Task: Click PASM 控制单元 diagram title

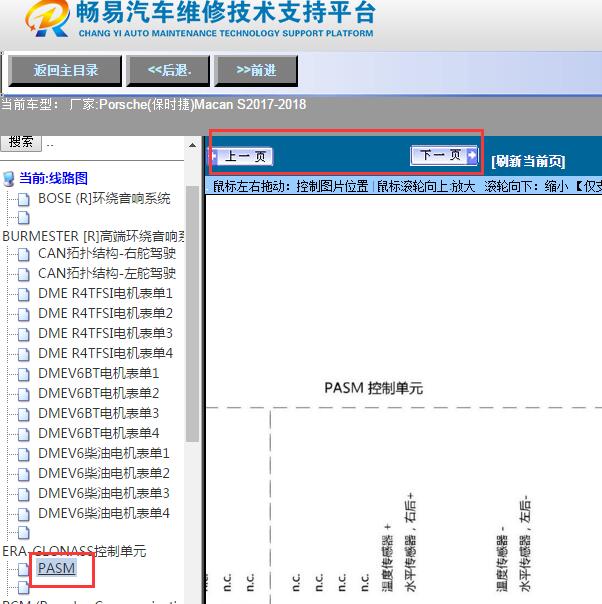Action: click(374, 388)
